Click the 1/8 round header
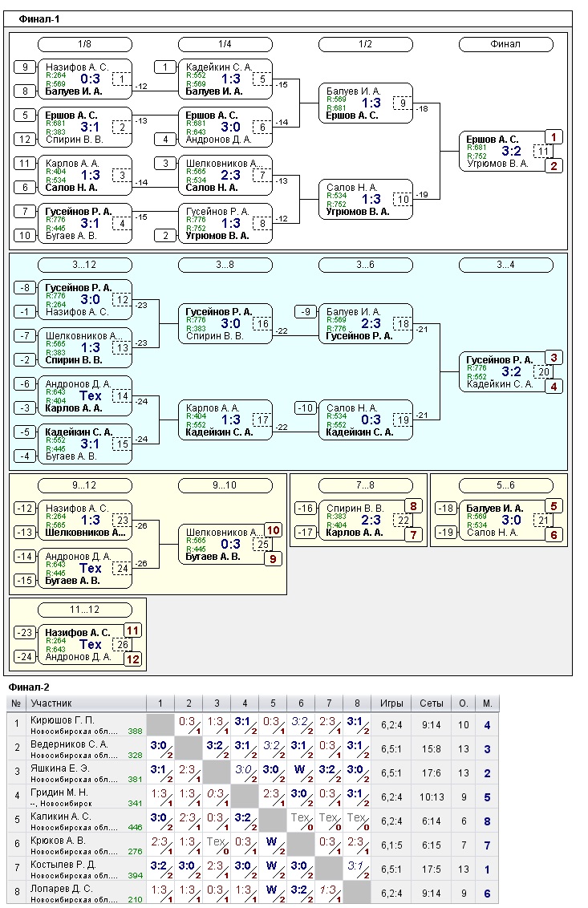 [x=84, y=44]
